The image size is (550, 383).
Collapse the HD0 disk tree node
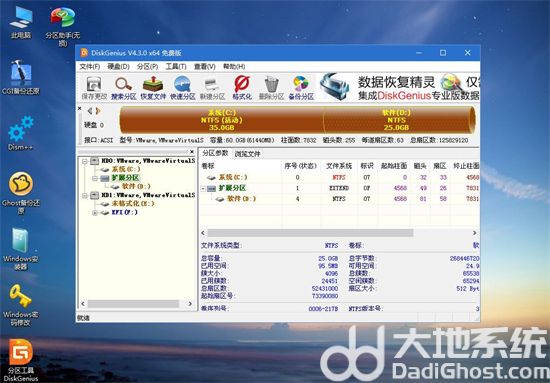(x=85, y=161)
